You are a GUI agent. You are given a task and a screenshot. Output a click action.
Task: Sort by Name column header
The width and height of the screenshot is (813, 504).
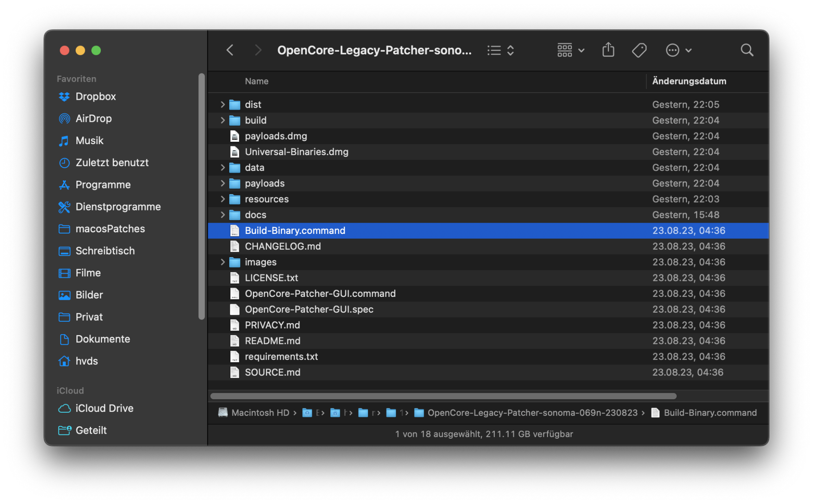[x=257, y=81]
